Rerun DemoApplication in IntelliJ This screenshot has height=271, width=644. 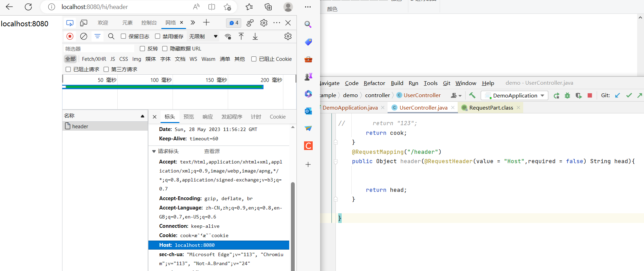point(556,95)
